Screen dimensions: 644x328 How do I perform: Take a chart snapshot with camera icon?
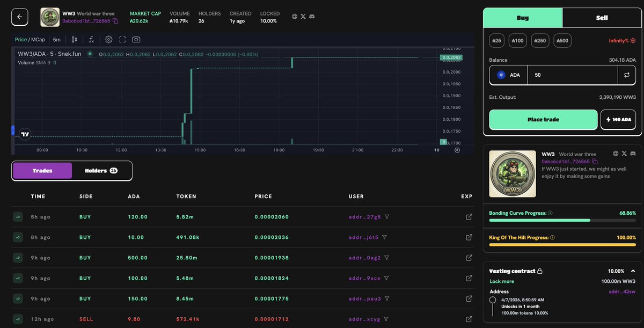[136, 39]
